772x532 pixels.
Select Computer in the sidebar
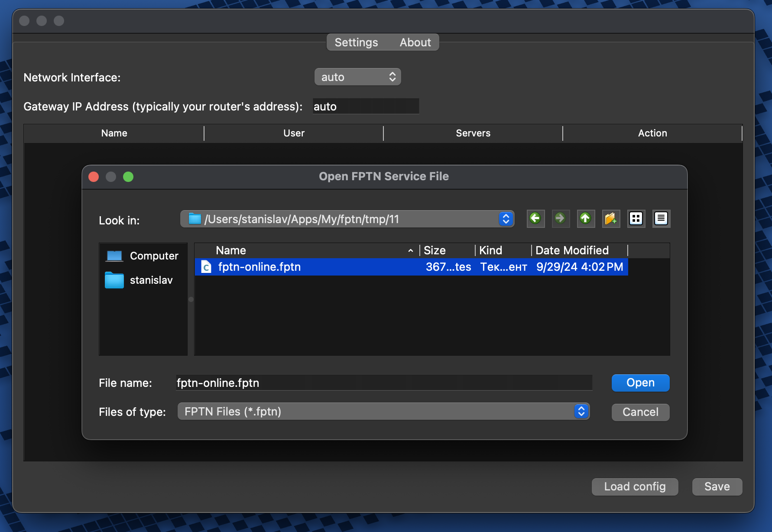tap(143, 256)
